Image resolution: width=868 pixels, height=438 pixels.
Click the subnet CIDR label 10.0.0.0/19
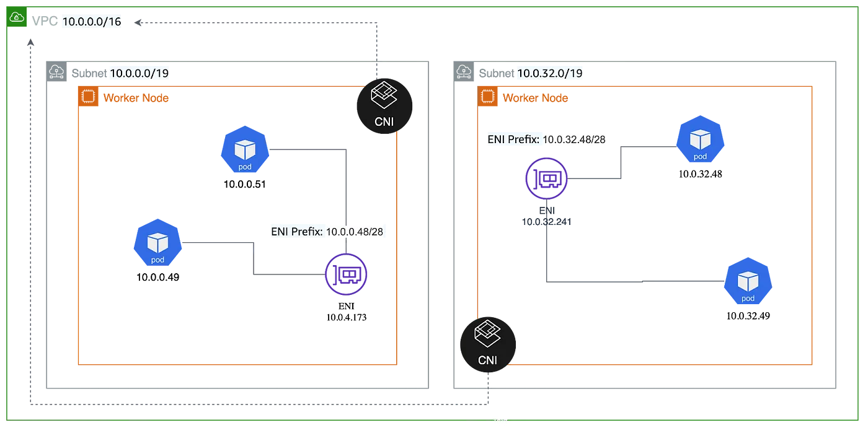pos(139,74)
